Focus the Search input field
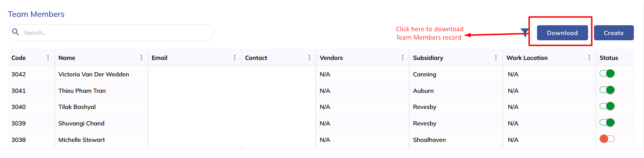Viewport: 644px width, 158px height. [x=115, y=33]
